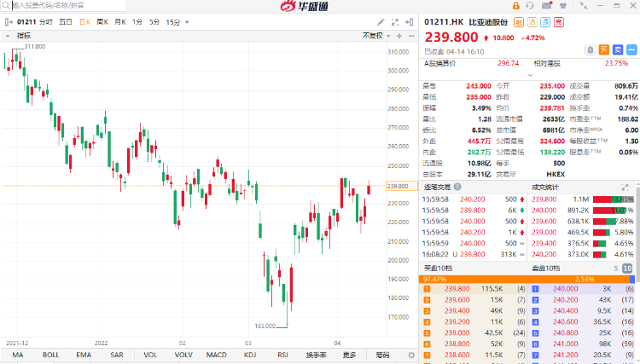Expand the chart to full screen
This screenshot has height=364, width=640.
click(x=395, y=22)
